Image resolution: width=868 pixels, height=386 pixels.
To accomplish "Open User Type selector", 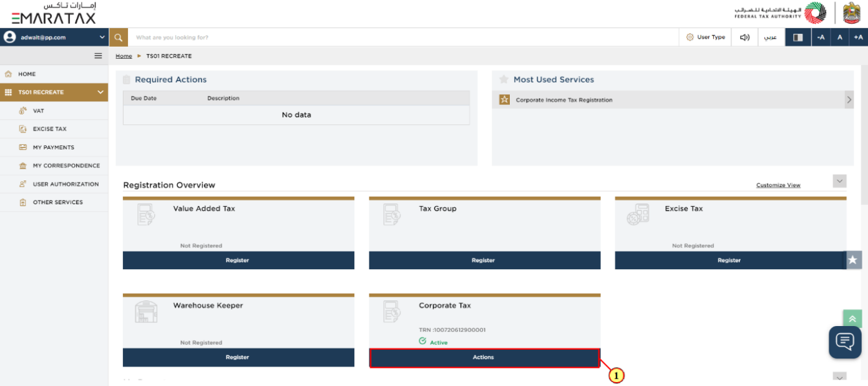I will pos(706,37).
